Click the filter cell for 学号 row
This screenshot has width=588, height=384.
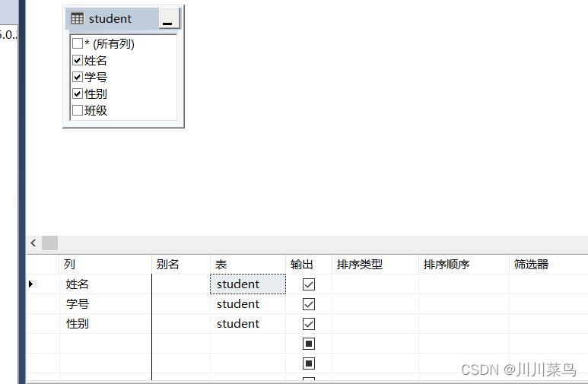(548, 304)
